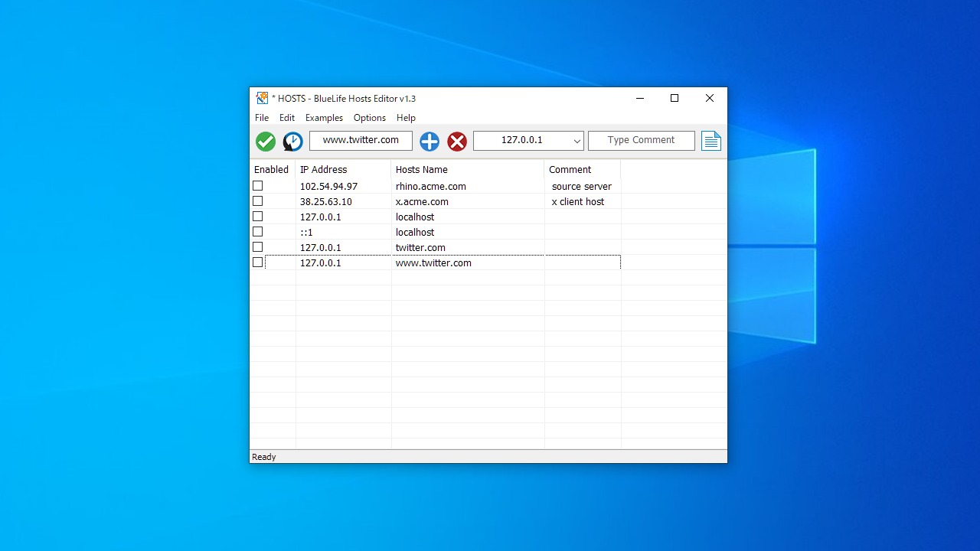Click the red X delete entry icon

pyautogui.click(x=457, y=141)
